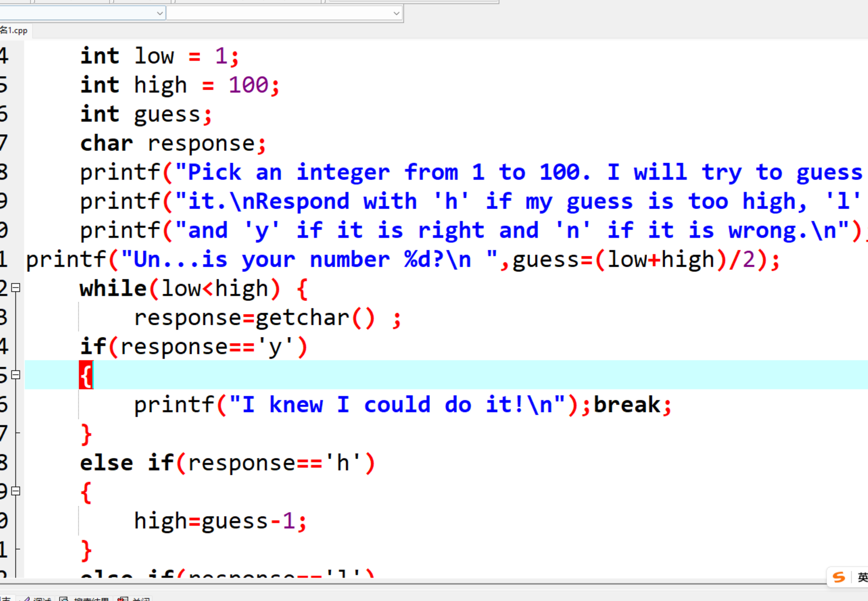Open the 调试 debug tab at bottom
Image resolution: width=868 pixels, height=601 pixels.
tap(41, 599)
